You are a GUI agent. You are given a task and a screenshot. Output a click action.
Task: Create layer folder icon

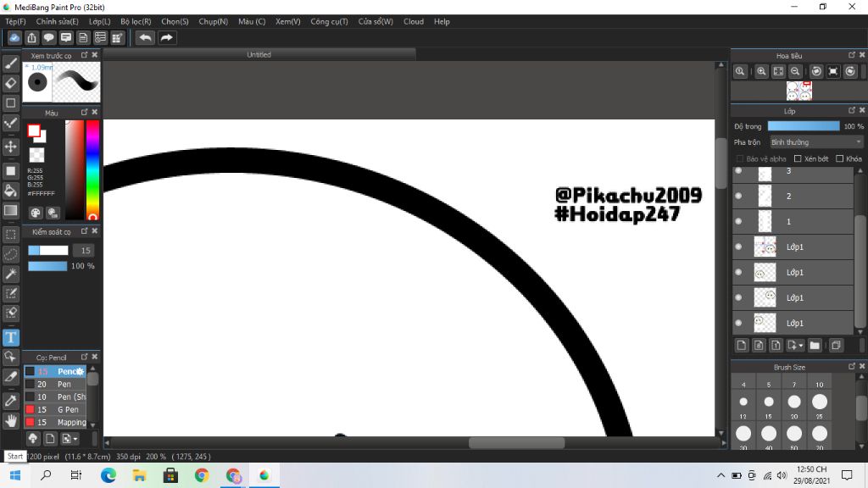(x=815, y=346)
